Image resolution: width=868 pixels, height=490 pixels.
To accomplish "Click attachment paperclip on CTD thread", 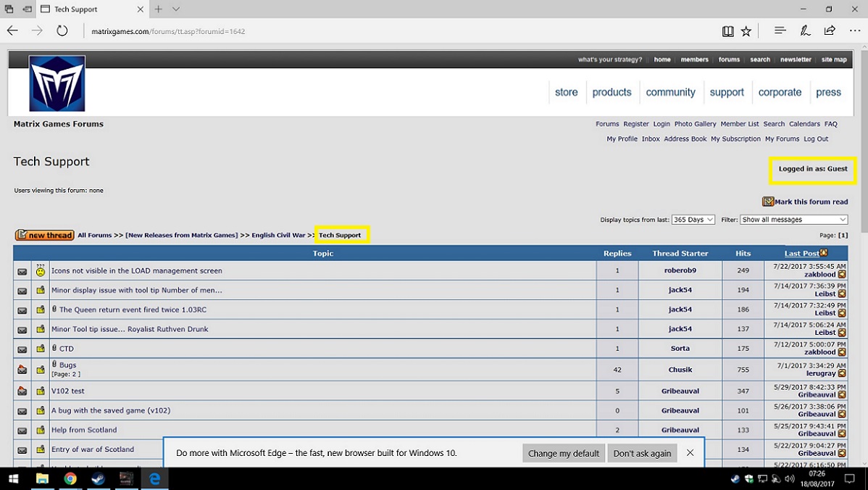I will click(x=54, y=348).
